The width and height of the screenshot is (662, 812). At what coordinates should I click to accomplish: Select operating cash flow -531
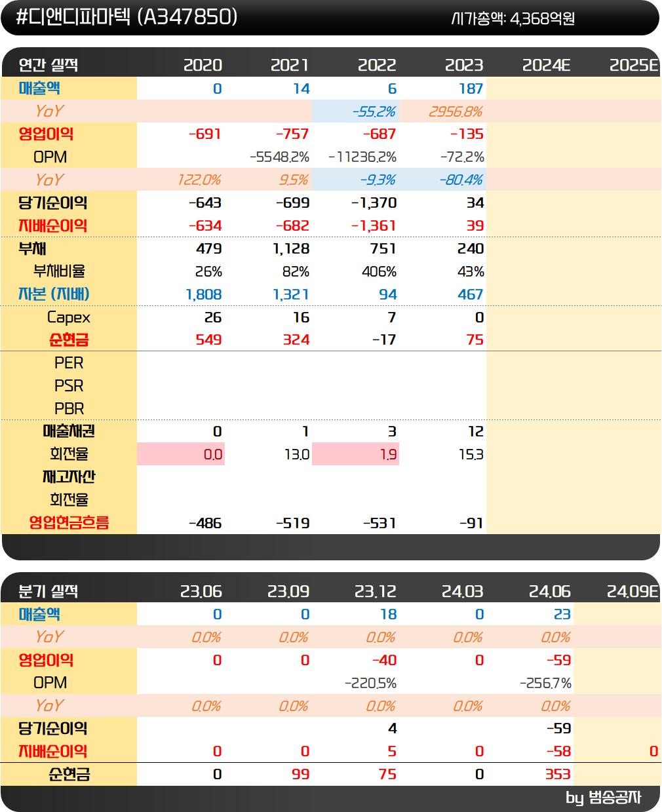[380, 524]
